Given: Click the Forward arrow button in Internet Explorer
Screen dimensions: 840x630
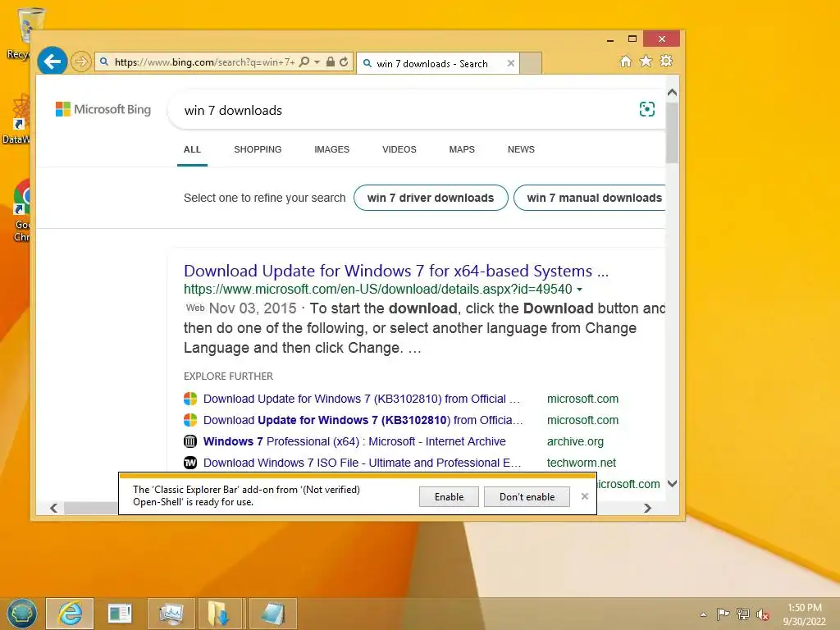Looking at the screenshot, I should (x=81, y=62).
